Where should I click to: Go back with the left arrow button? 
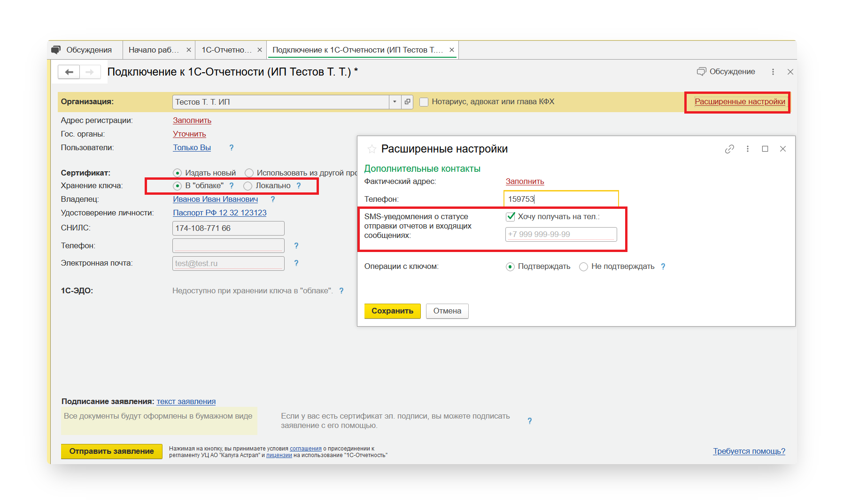point(69,72)
